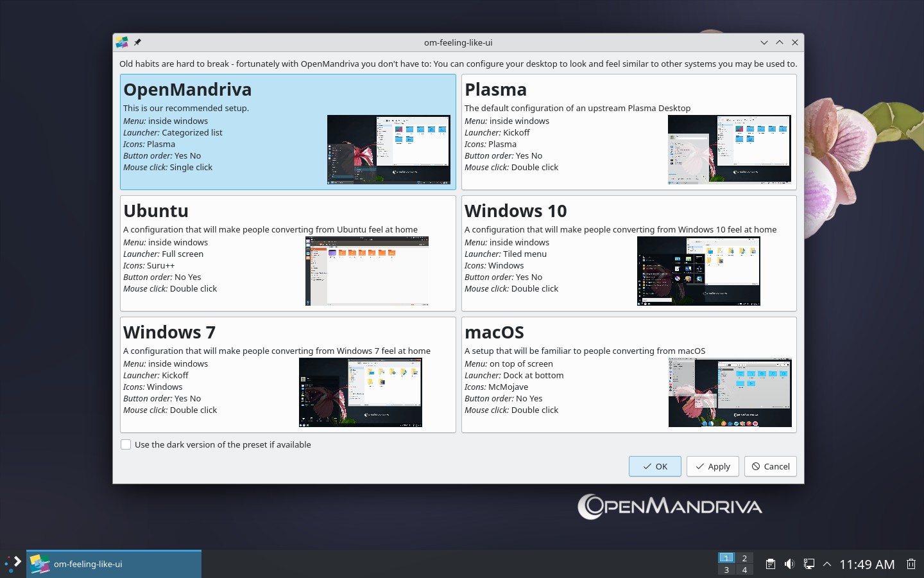Viewport: 924px width, 578px height.
Task: Click the Cancel button
Action: [770, 466]
